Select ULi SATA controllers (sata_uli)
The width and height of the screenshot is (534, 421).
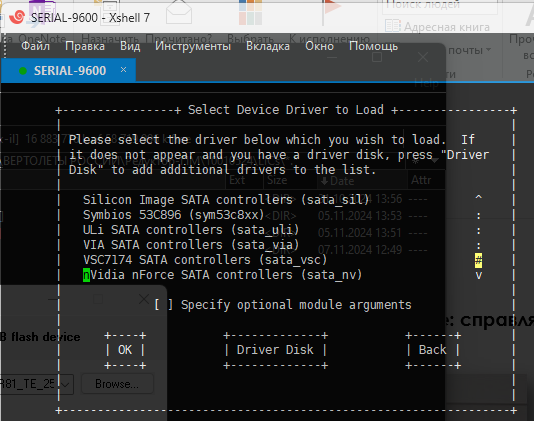tap(191, 230)
